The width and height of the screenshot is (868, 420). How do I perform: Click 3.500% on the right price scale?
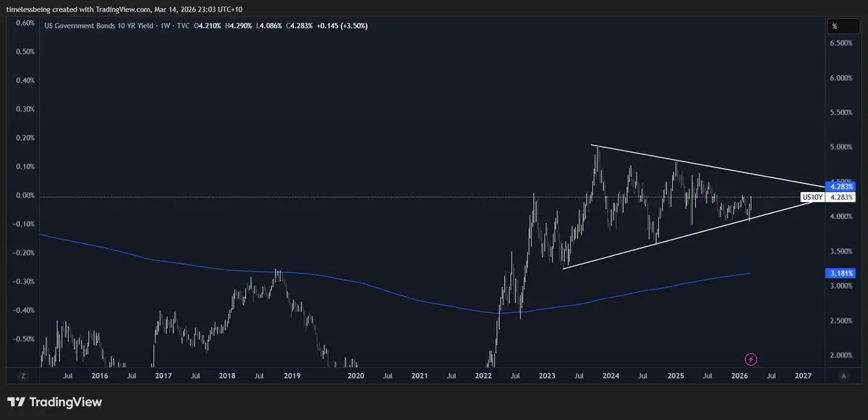[x=843, y=251]
